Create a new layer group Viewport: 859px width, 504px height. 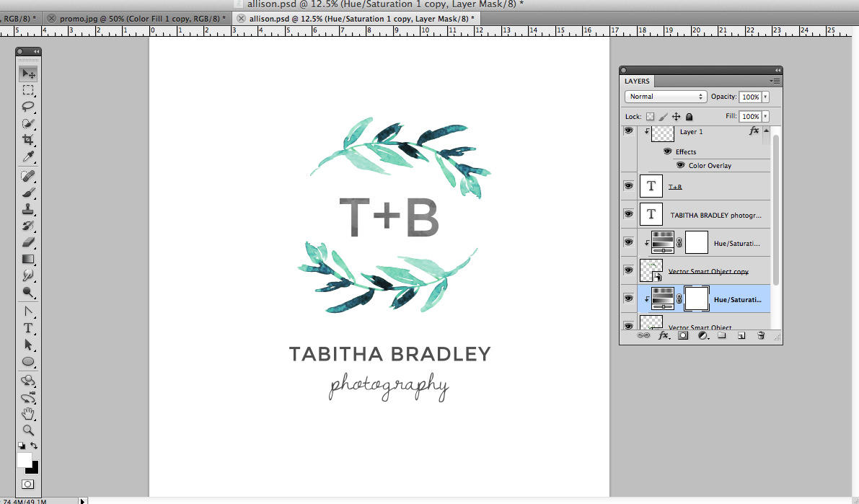(x=721, y=335)
